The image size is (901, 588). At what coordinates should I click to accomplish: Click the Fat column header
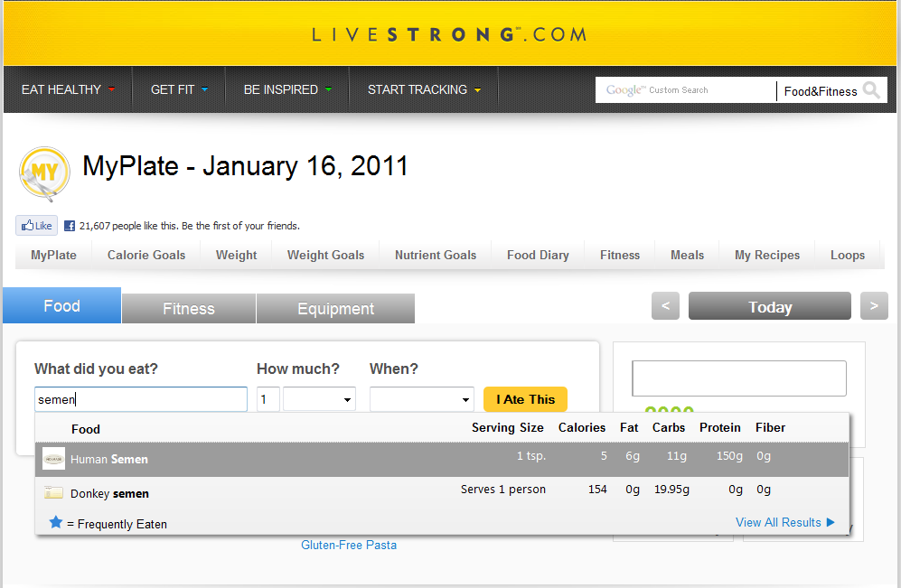point(629,428)
